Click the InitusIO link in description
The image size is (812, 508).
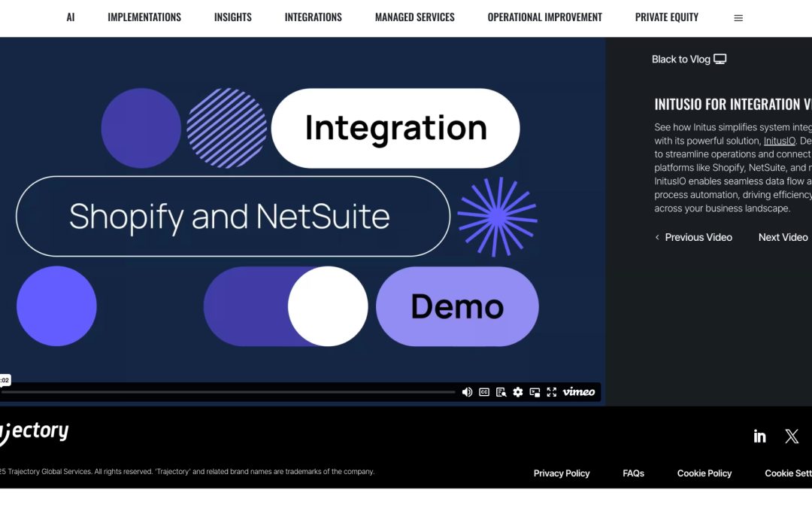point(779,141)
